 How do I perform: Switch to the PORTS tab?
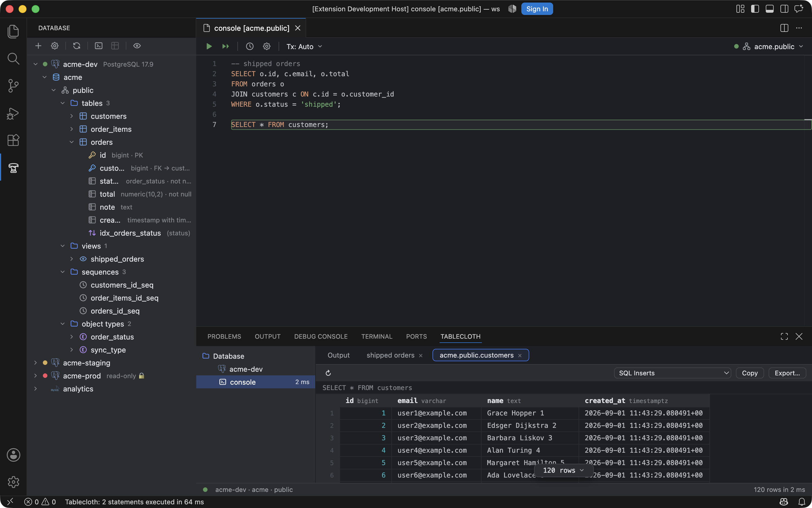click(416, 336)
